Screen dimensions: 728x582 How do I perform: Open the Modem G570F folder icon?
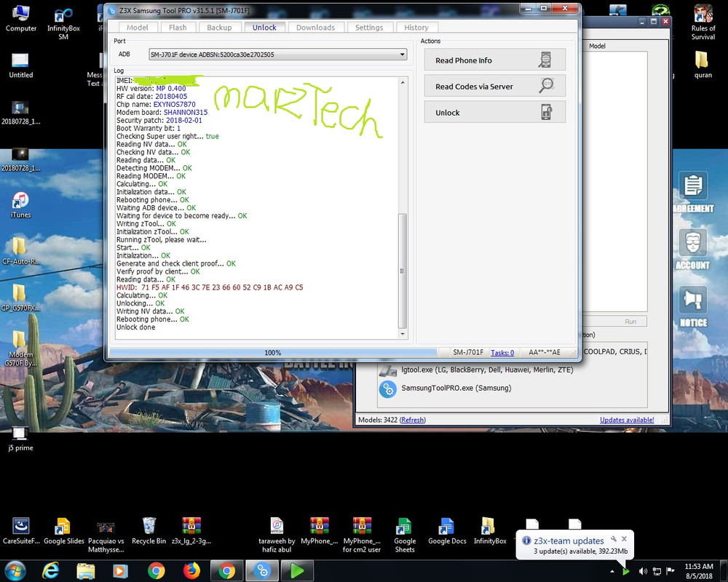20,348
